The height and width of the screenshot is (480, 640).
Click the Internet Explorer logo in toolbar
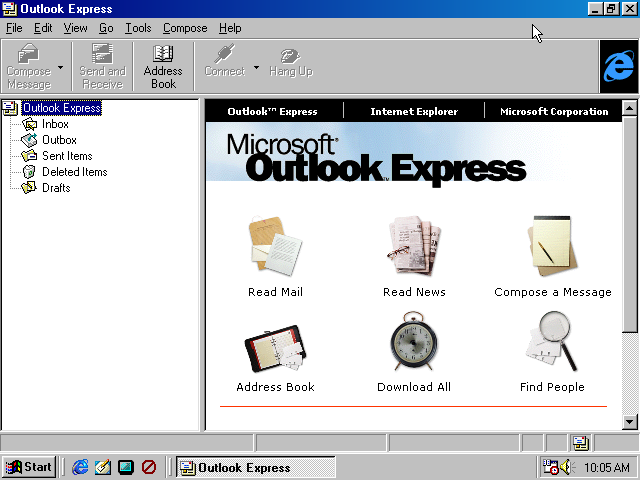(618, 67)
